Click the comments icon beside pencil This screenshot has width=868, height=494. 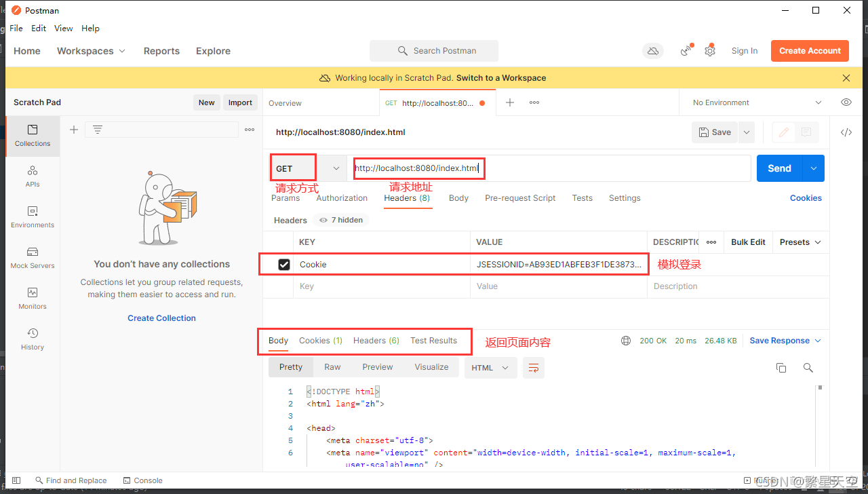(806, 132)
